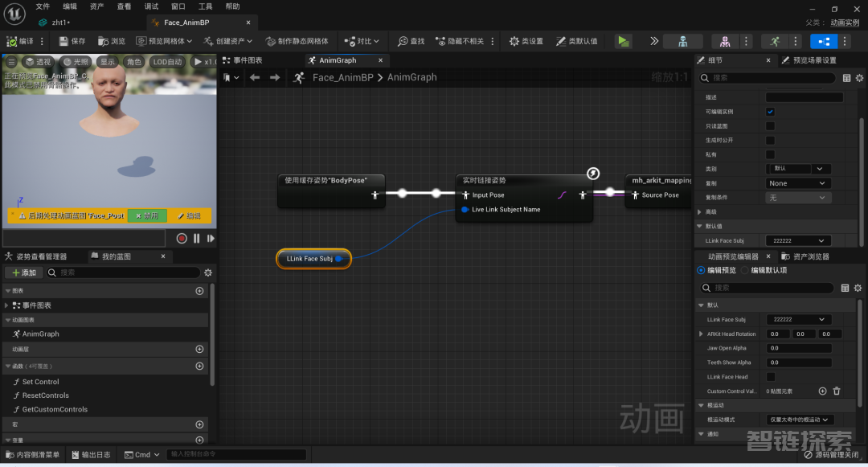Click the 添加 button in My Blueprint panel
Image resolution: width=868 pixels, height=467 pixels.
click(24, 272)
